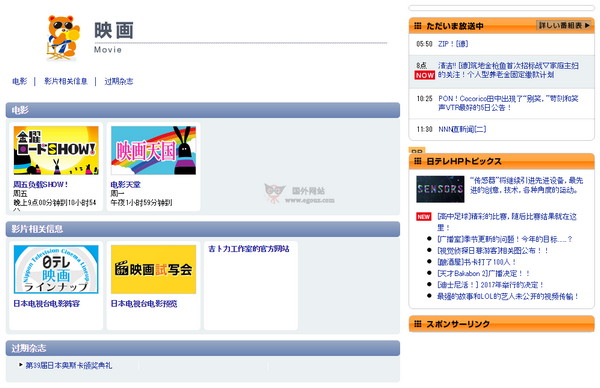Viewport: 600px width, 388px height.
Task: Open the 映画試写会 yellow thumbnail
Action: coord(153,269)
